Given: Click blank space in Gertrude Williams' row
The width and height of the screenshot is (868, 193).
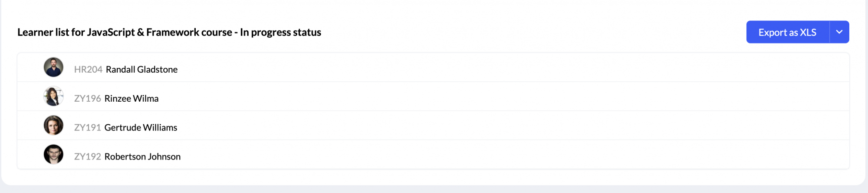Looking at the screenshot, I should 512,126.
